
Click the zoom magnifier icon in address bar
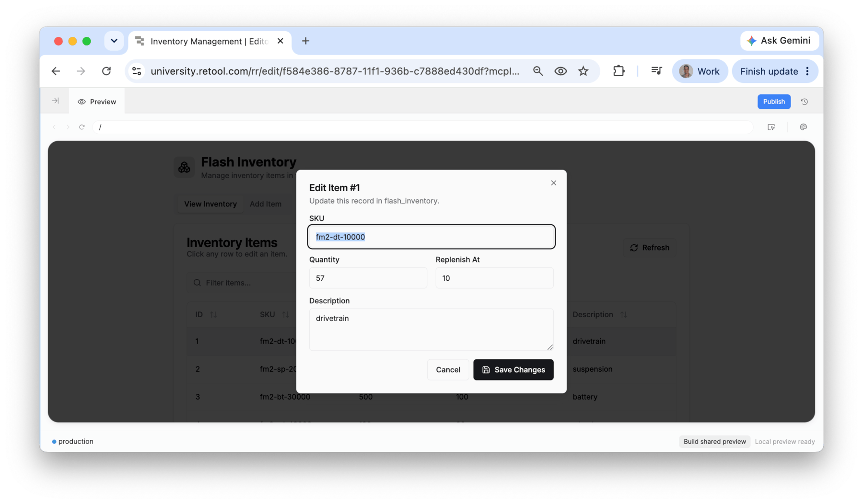coord(538,71)
